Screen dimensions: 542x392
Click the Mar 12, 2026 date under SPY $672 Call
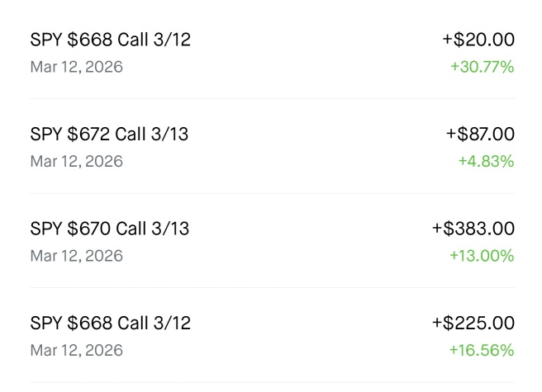pos(76,162)
